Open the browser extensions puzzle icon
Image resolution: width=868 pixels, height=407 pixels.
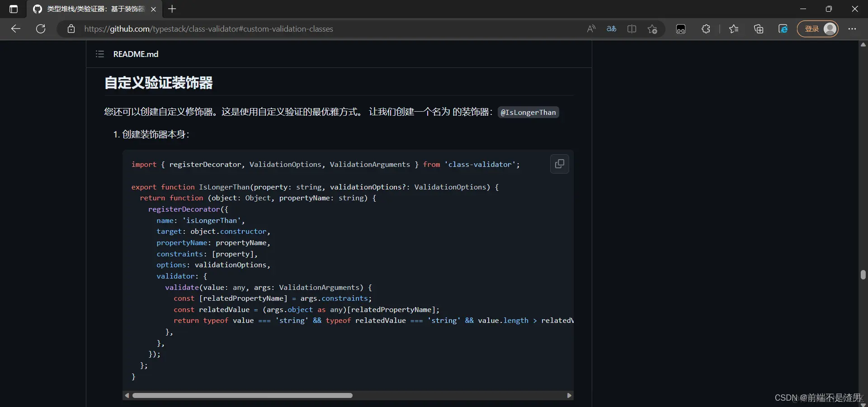click(706, 29)
